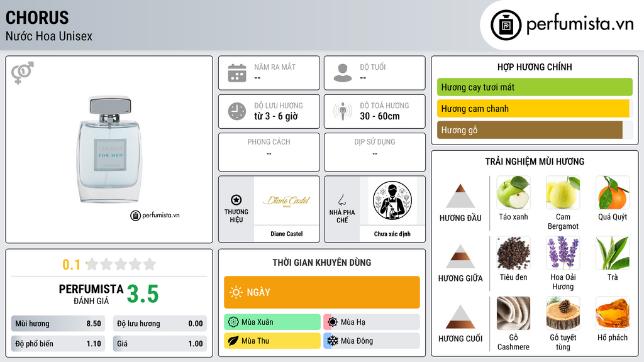Click the Hương cay tươi mát green bar
The height and width of the screenshot is (362, 644).
(x=535, y=87)
